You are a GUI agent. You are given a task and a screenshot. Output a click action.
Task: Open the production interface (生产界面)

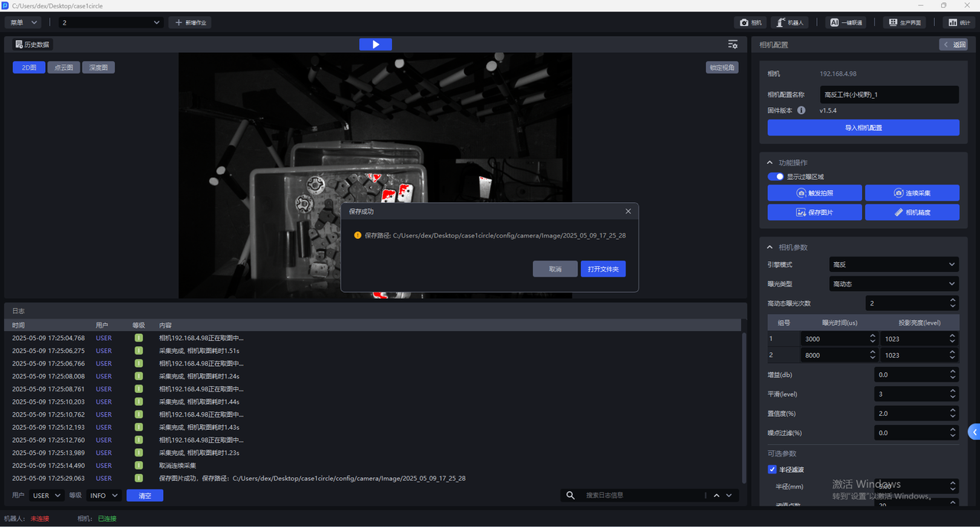point(903,23)
